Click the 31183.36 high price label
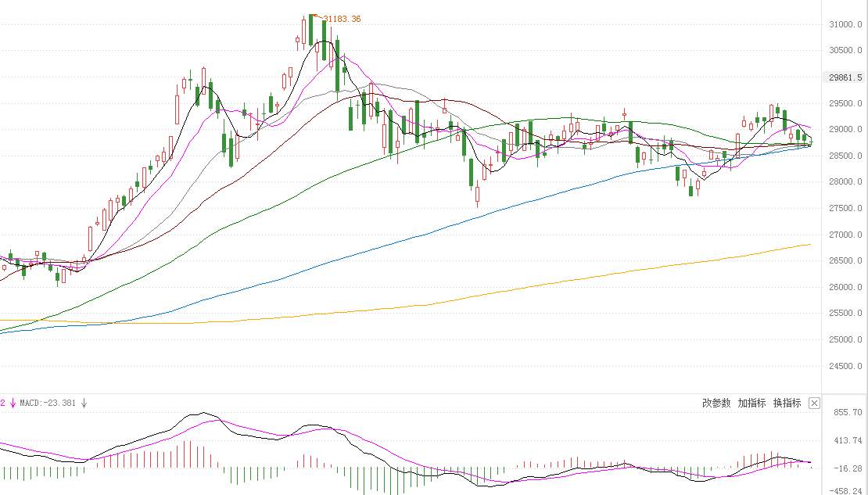 pyautogui.click(x=342, y=19)
